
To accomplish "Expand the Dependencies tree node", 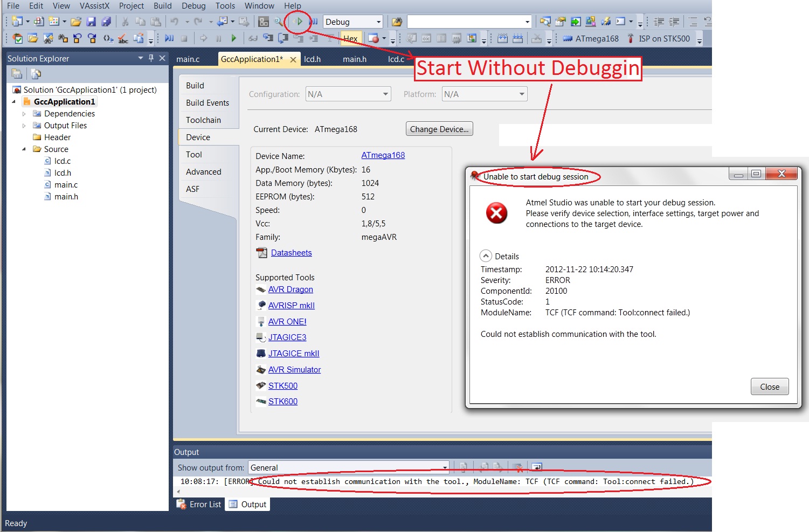I will (24, 114).
